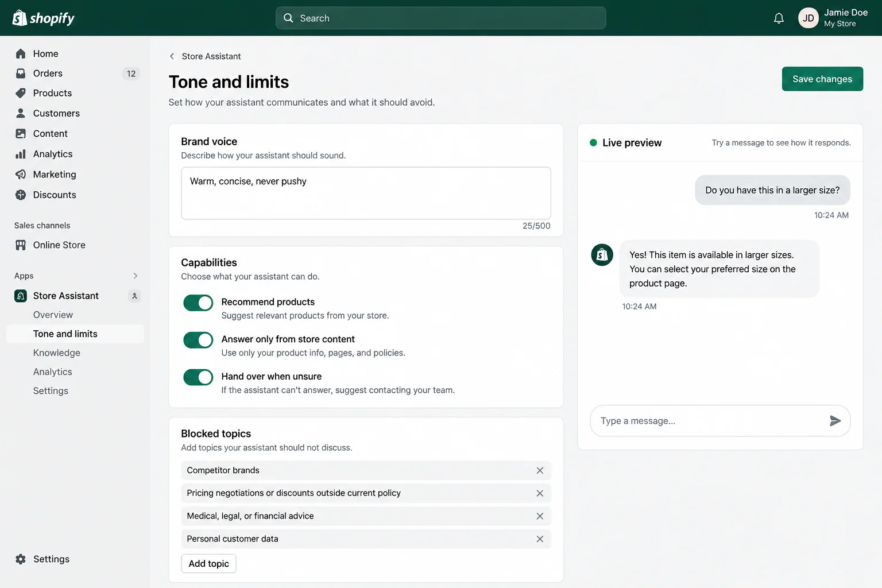Click the Content image icon
This screenshot has width=882, height=588.
(x=21, y=133)
